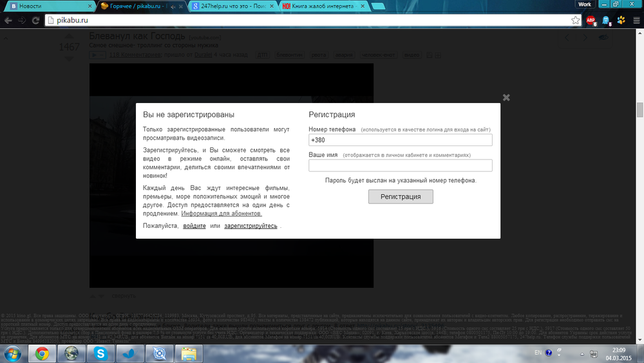Launch Skype from the taskbar
The image size is (644, 363).
100,353
